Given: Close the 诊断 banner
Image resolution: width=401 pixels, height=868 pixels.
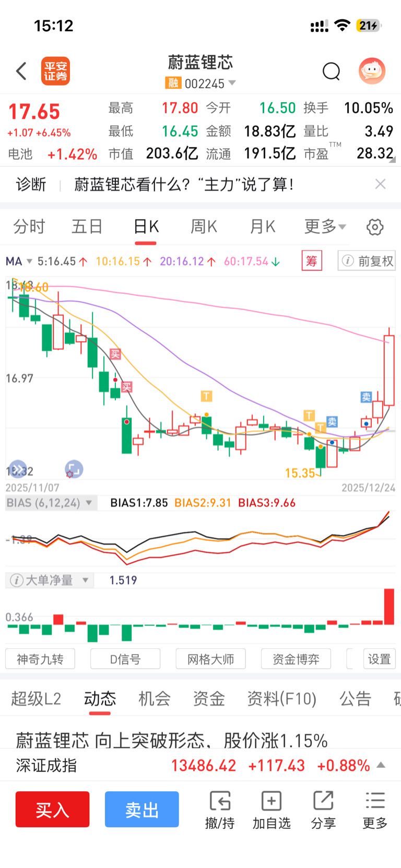Looking at the screenshot, I should pyautogui.click(x=381, y=184).
